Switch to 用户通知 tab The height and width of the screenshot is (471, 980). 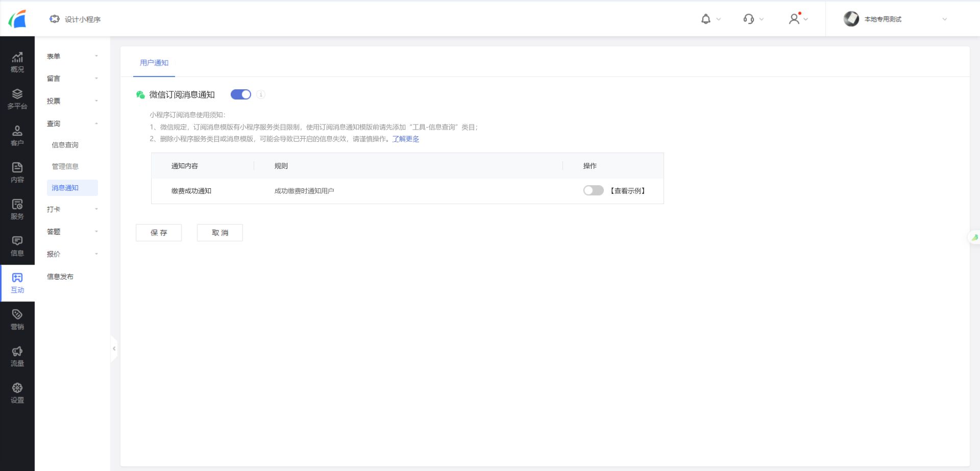click(x=154, y=63)
